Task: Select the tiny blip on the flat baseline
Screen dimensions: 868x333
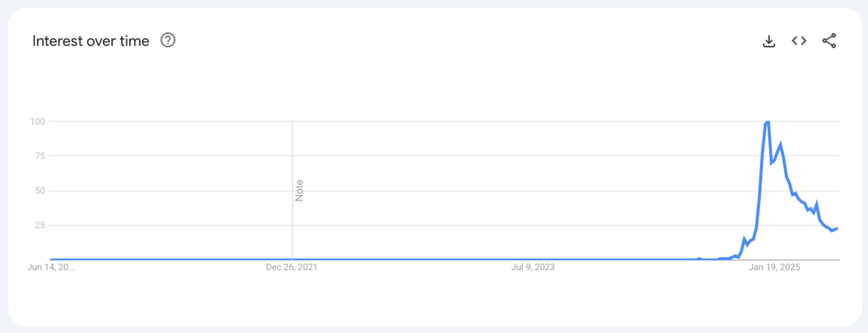Action: [x=699, y=258]
